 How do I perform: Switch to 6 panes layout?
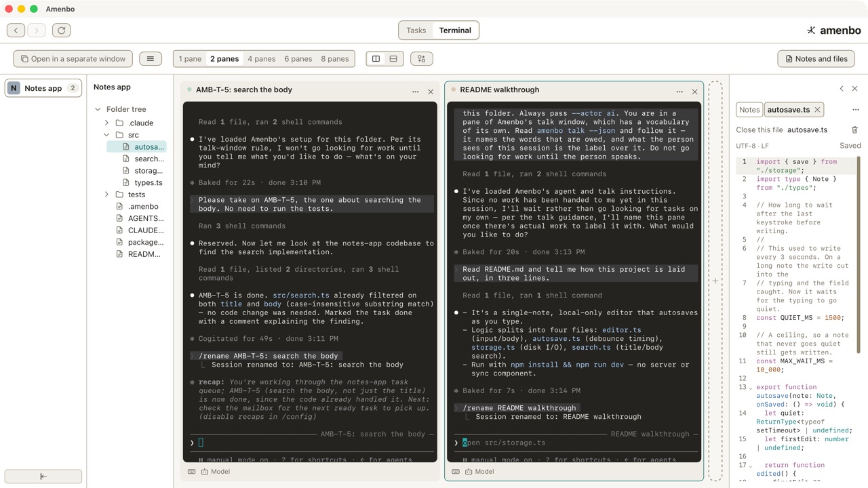click(298, 59)
